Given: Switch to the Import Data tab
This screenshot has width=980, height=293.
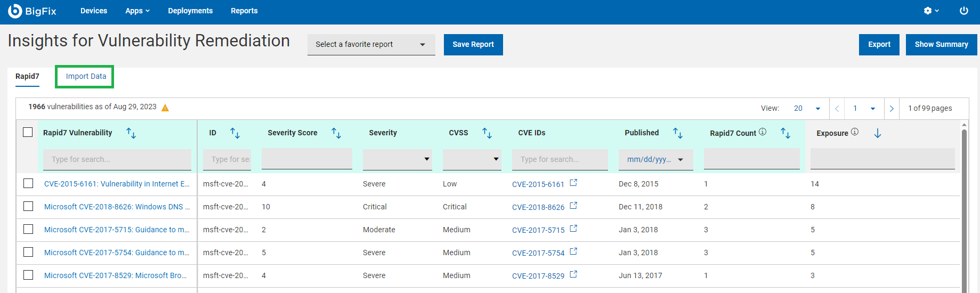Looking at the screenshot, I should pos(86,77).
